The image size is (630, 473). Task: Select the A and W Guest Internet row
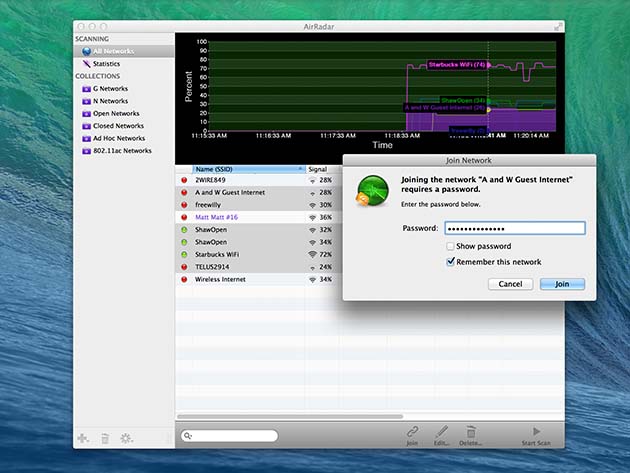coord(259,192)
